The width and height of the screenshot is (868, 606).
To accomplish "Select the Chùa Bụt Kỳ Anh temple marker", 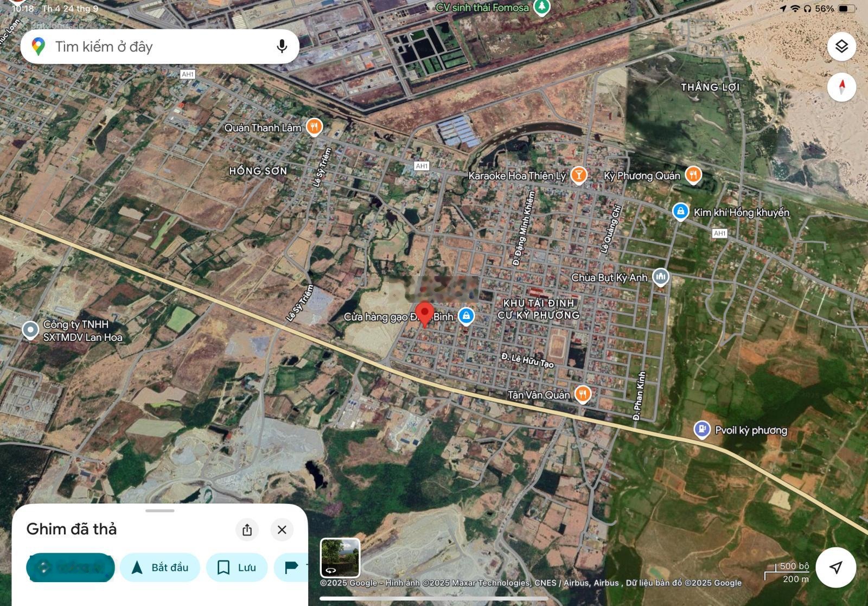I will point(660,277).
